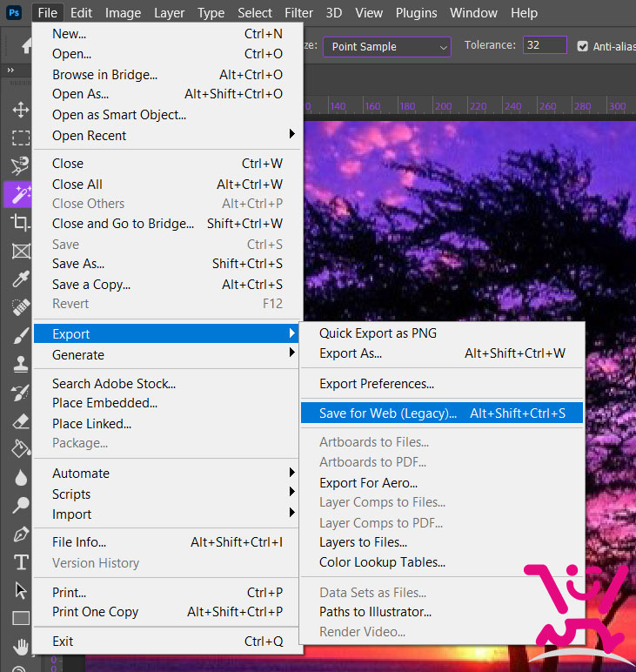Select the Horizontal Type tool
The height and width of the screenshot is (672, 636).
[x=21, y=561]
